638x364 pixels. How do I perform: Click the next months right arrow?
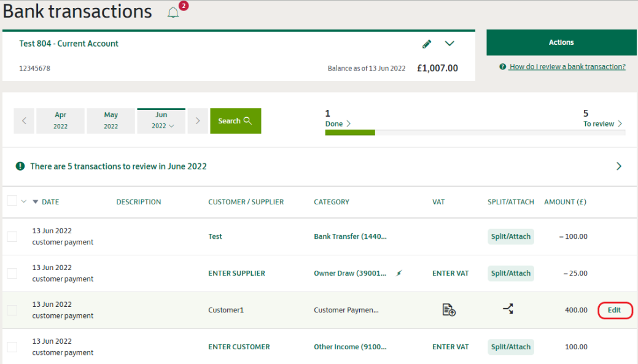click(x=197, y=121)
